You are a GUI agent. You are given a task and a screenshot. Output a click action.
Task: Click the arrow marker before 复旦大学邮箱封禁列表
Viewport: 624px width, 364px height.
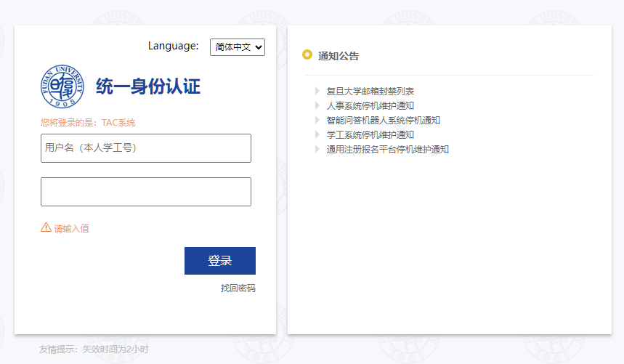(317, 91)
